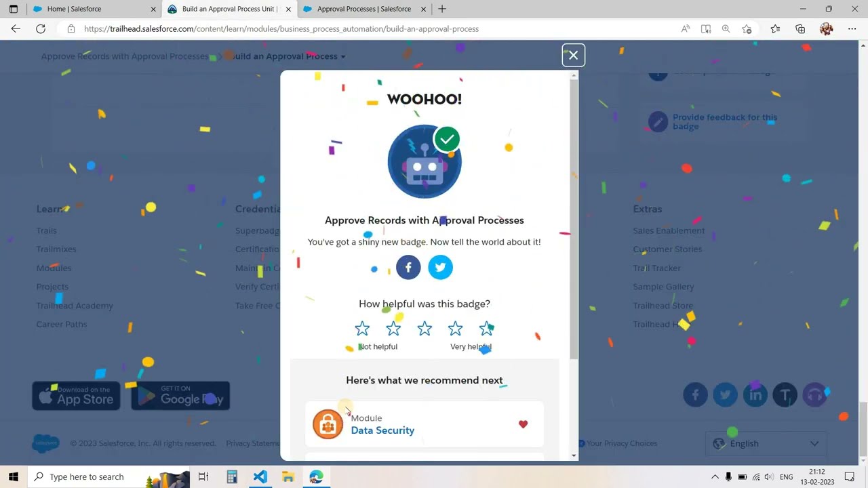Rate badge three stars

click(x=425, y=329)
